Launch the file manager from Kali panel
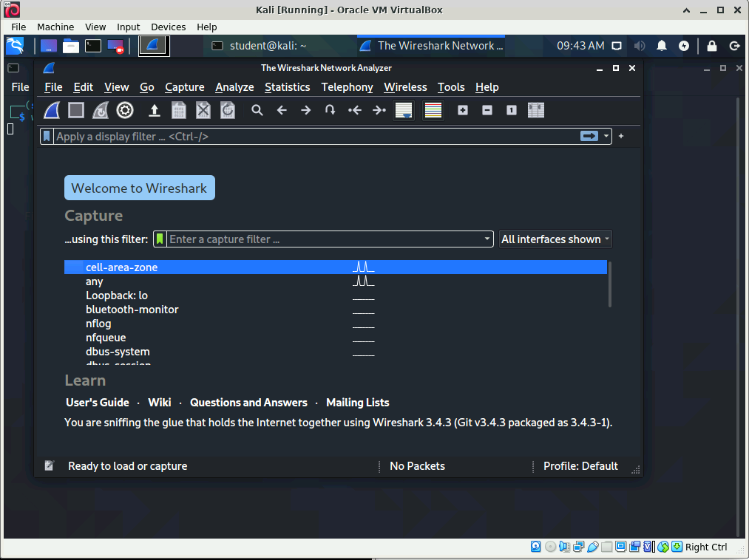 coord(70,46)
